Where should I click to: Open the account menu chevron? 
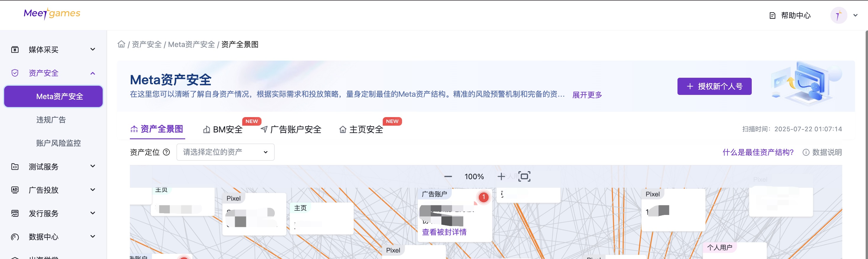coord(855,15)
